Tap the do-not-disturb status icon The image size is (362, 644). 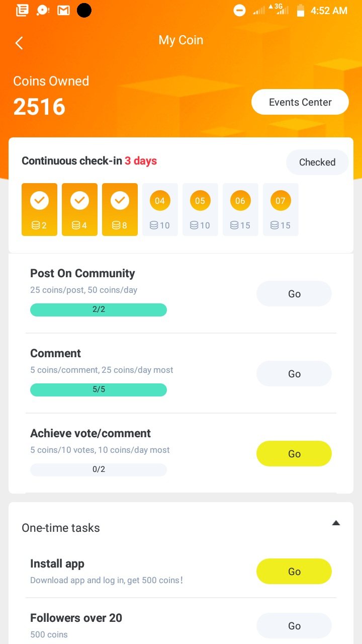[240, 10]
